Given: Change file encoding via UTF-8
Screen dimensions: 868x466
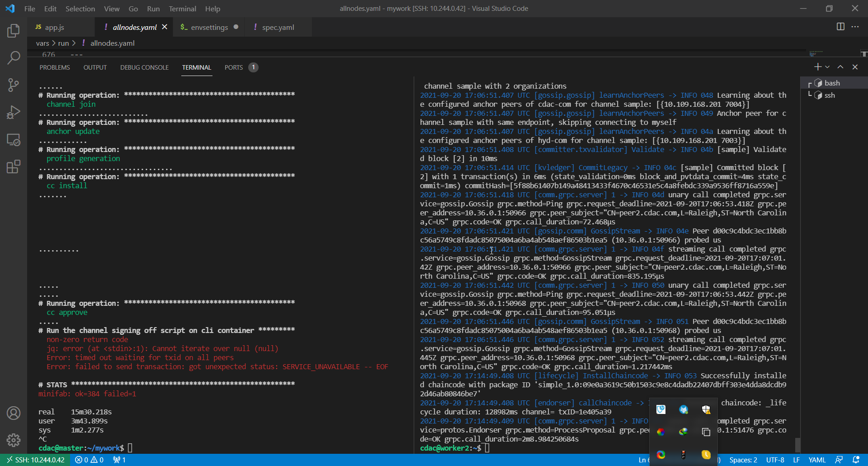Looking at the screenshot, I should (x=775, y=460).
